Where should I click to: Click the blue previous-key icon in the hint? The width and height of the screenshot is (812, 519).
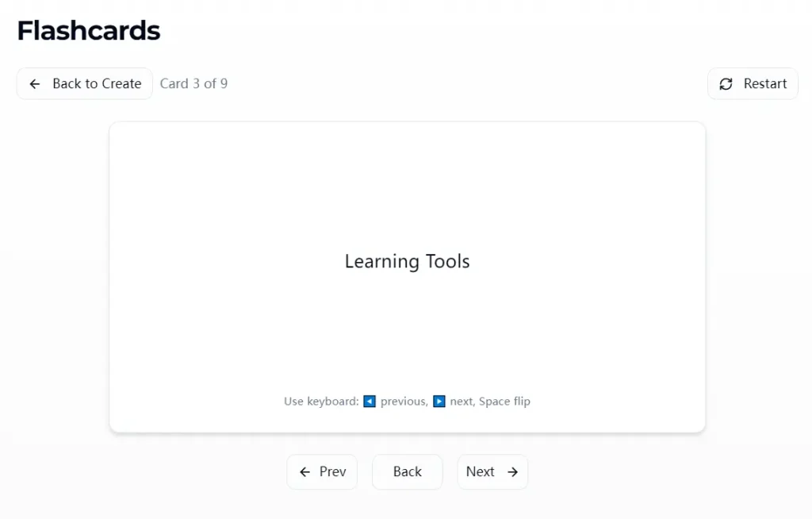(369, 402)
